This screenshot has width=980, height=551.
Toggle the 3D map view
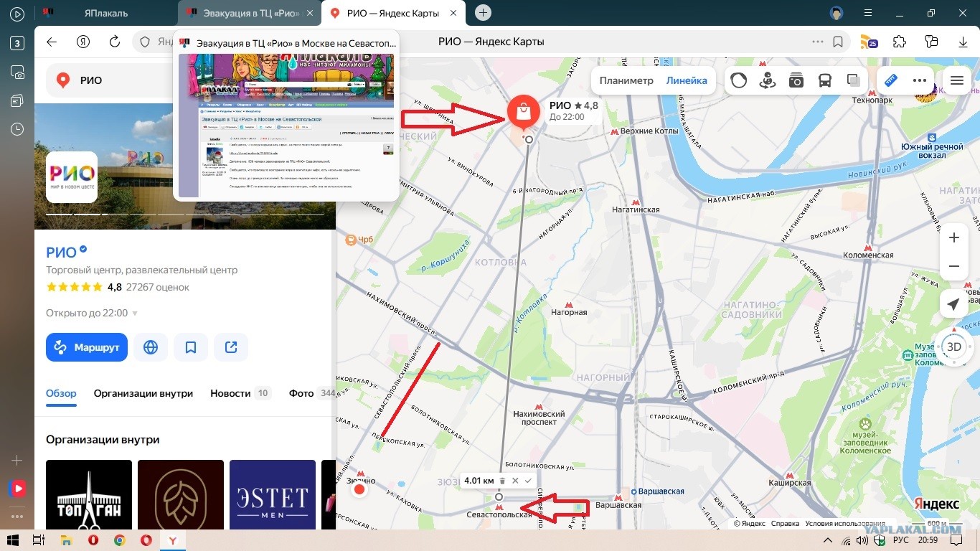point(953,347)
